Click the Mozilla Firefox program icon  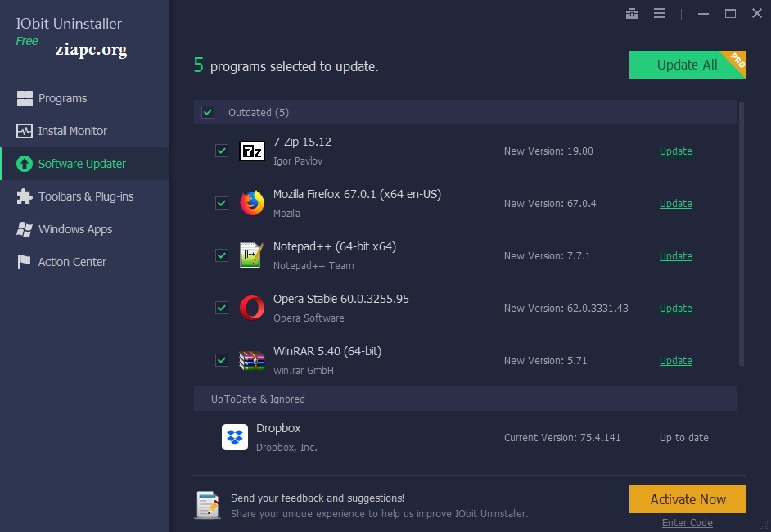click(252, 203)
